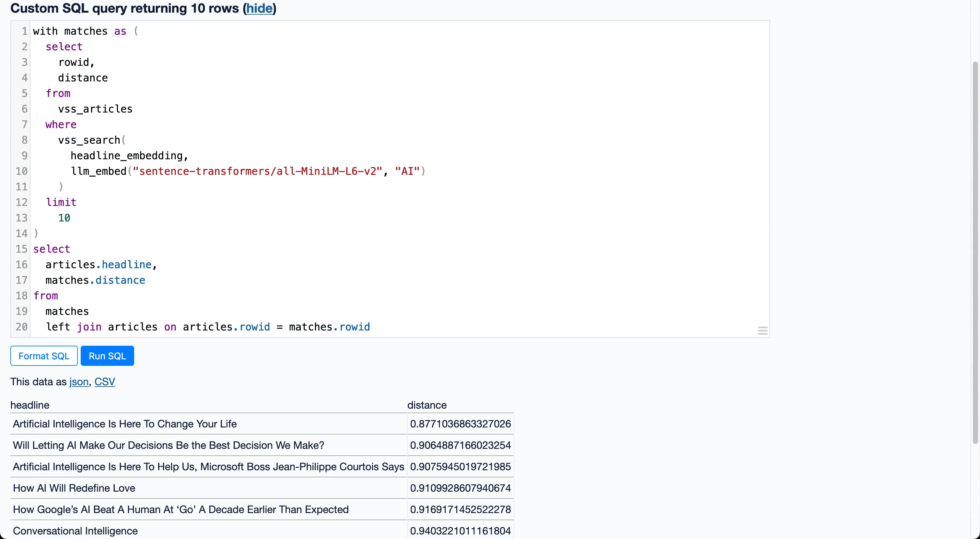Click the 'Conversational Intelligence' headline cell

(75, 530)
